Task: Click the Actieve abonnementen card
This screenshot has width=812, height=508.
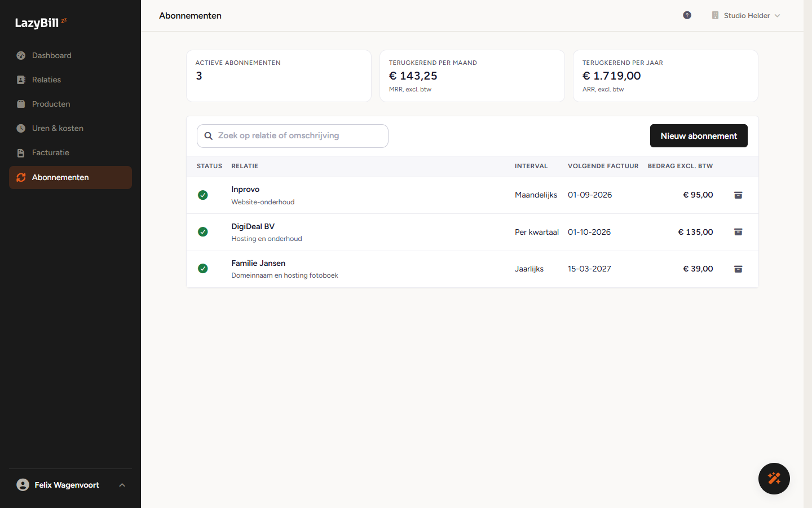Action: pyautogui.click(x=279, y=76)
